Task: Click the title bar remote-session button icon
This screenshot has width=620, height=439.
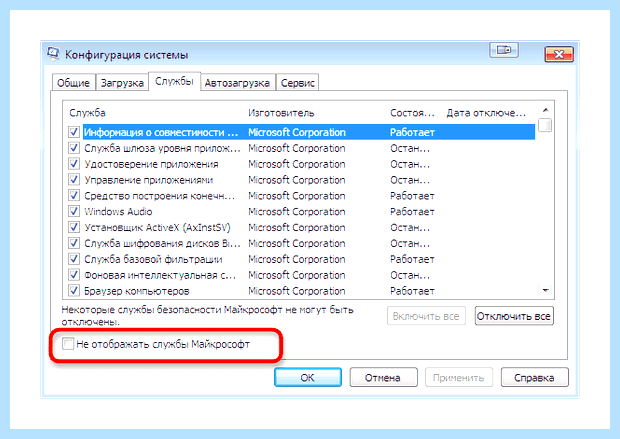Action: pyautogui.click(x=504, y=50)
